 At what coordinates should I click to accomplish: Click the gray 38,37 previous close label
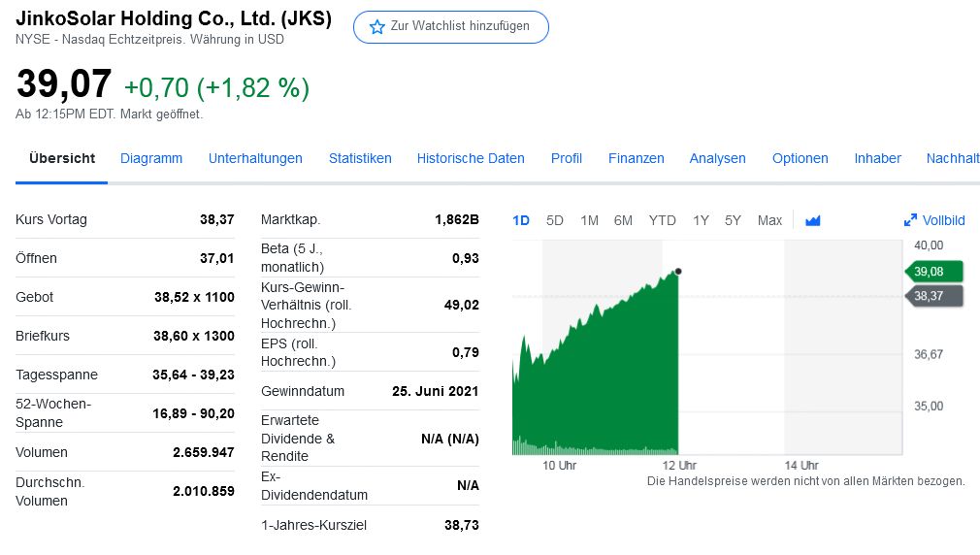click(x=933, y=296)
